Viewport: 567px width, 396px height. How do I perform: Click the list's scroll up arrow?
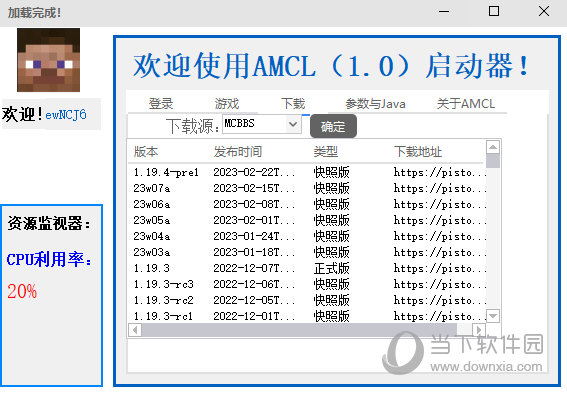click(493, 147)
